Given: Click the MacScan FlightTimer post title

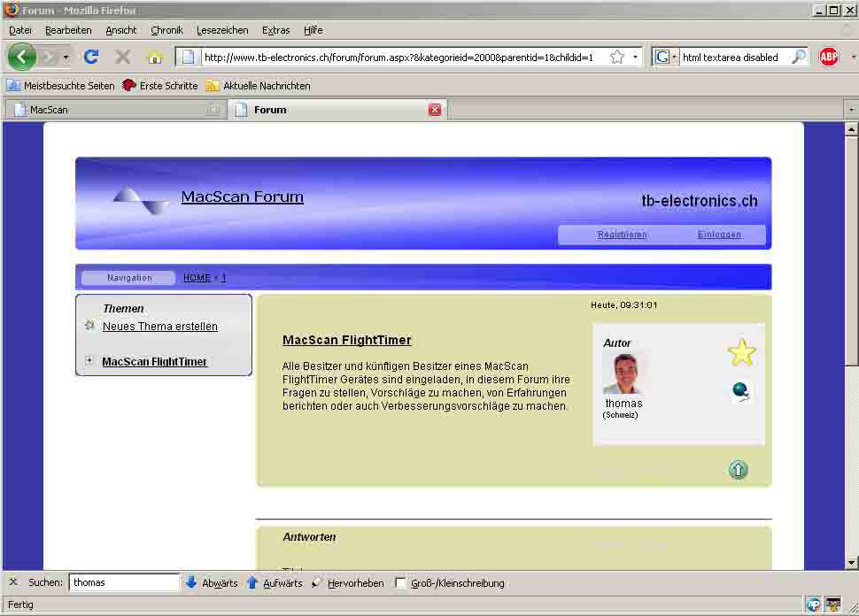Looking at the screenshot, I should point(347,340).
